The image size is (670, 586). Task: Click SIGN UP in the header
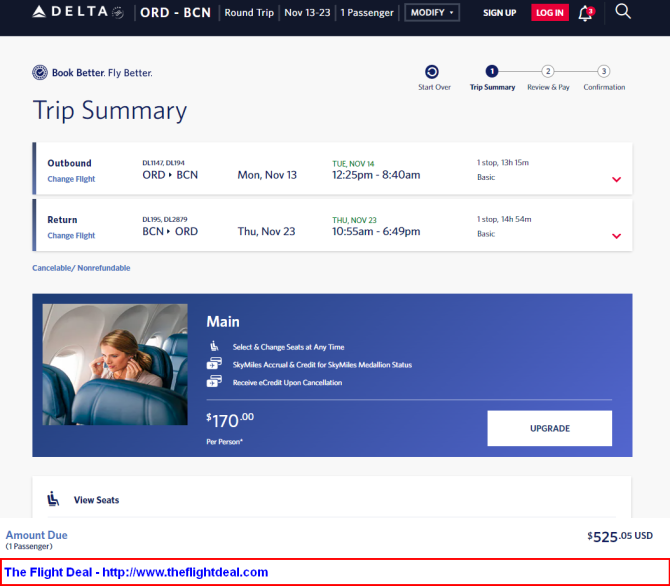click(x=500, y=13)
